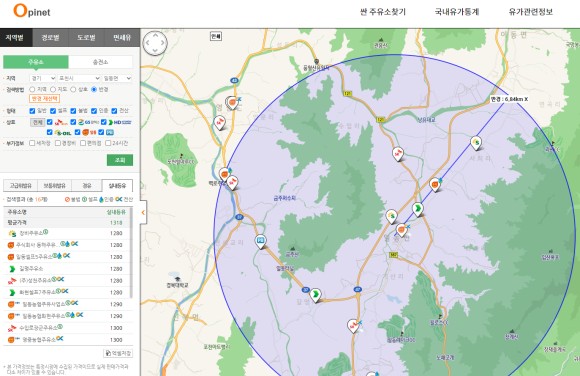Select the 지도 search method radio button
The image size is (580, 376).
(x=53, y=89)
